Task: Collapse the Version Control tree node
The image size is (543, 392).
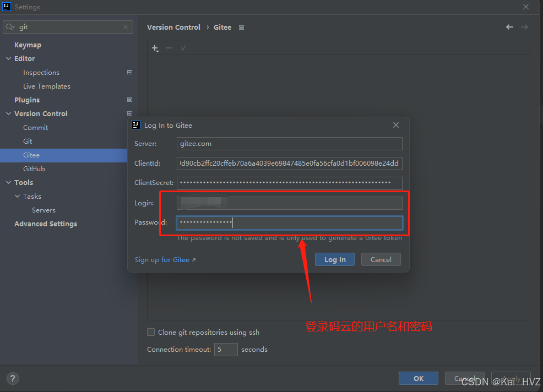Action: click(9, 113)
